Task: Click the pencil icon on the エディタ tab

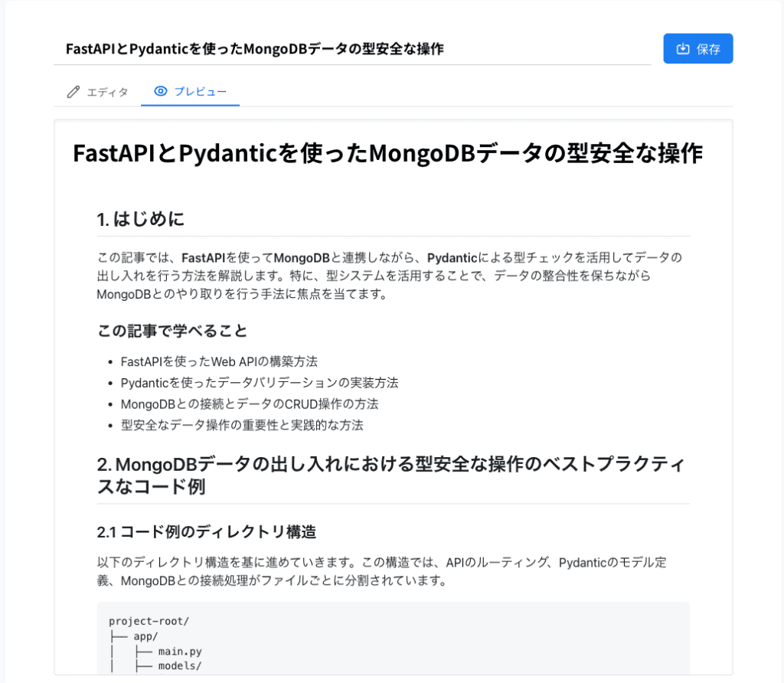Action: pos(73,92)
